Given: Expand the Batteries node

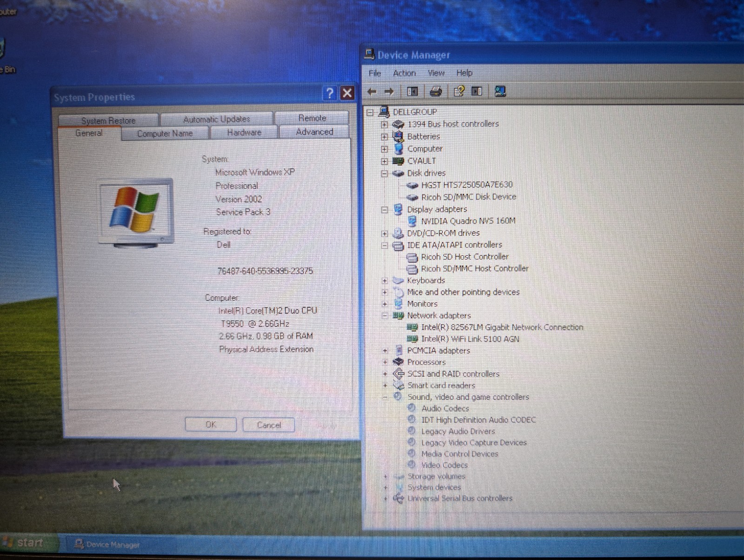Looking at the screenshot, I should (384, 137).
